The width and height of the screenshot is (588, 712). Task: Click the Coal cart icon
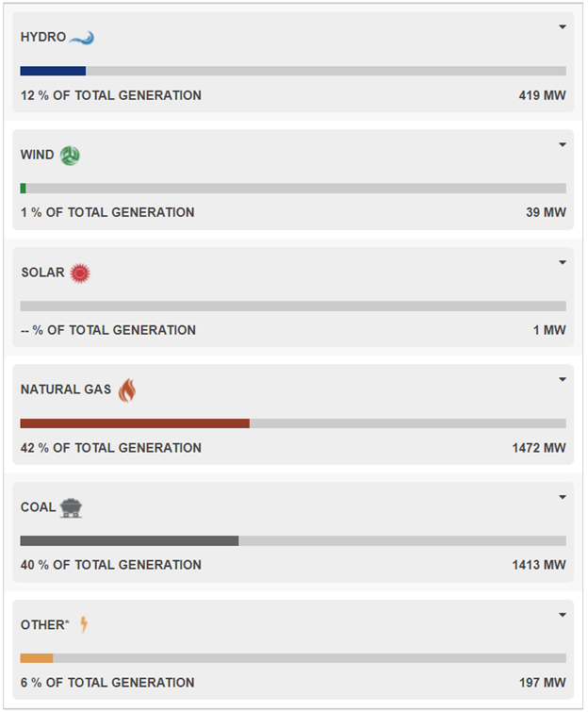pyautogui.click(x=71, y=507)
